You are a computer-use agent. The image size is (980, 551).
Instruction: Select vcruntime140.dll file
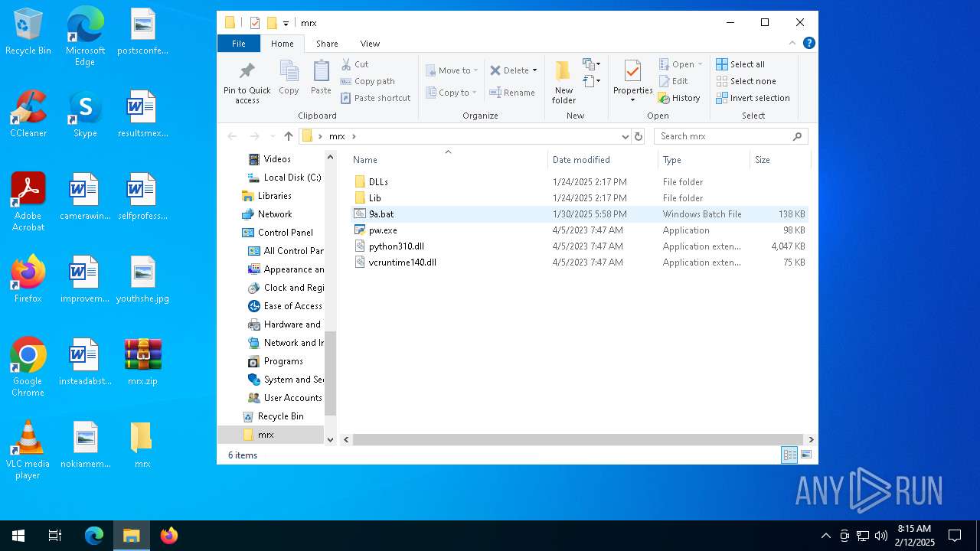579,262
